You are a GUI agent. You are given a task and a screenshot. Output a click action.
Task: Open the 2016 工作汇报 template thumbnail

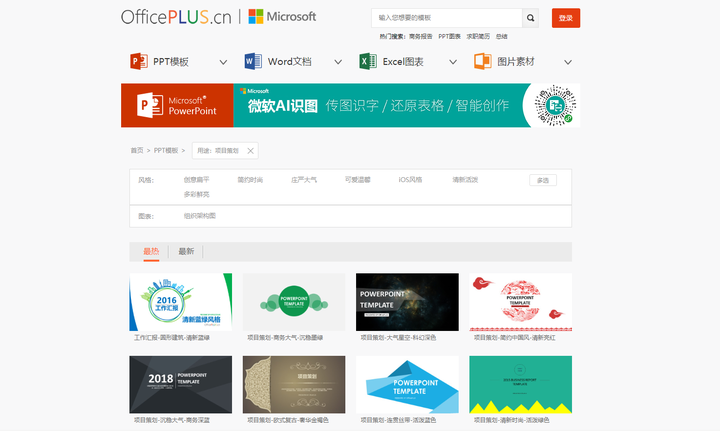[x=180, y=302]
